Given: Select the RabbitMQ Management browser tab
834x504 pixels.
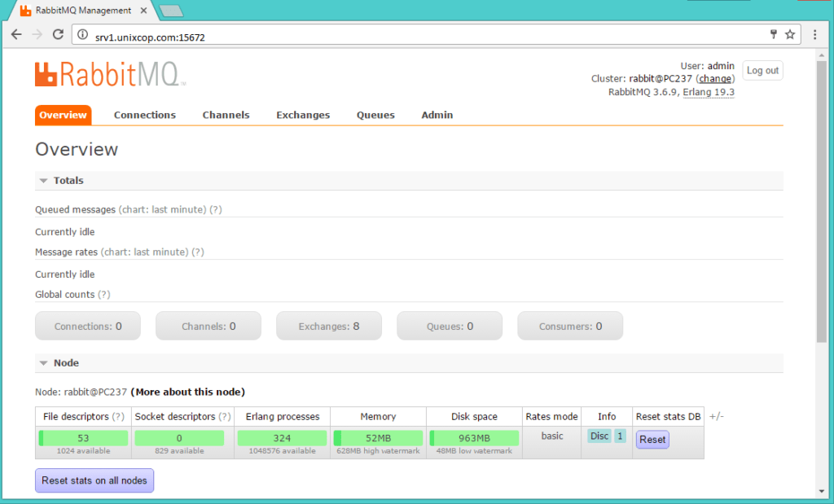Looking at the screenshot, I should [x=82, y=10].
